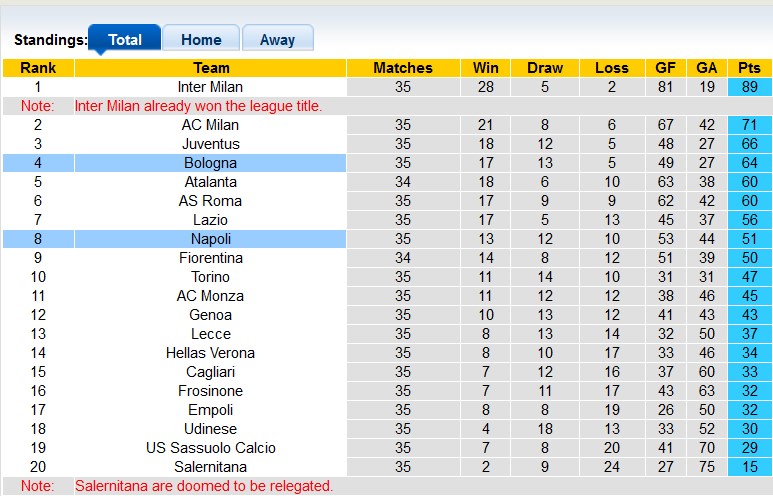Open the Home standings tab
Image resolution: width=773 pixels, height=496 pixels.
pos(201,40)
